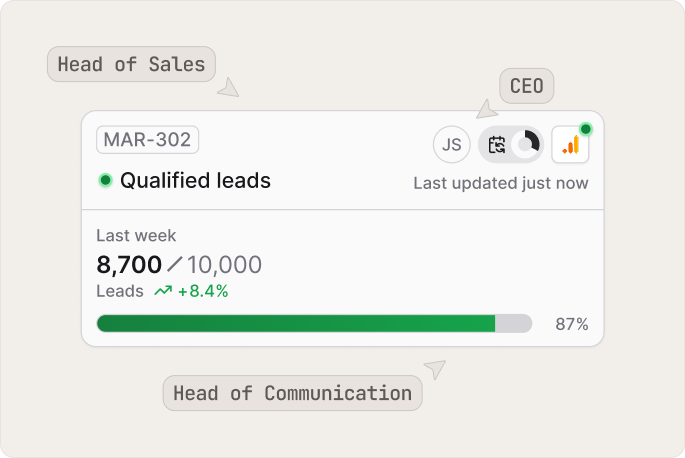The height and width of the screenshot is (458, 685).
Task: Click the donut progress chart icon
Action: (526, 145)
